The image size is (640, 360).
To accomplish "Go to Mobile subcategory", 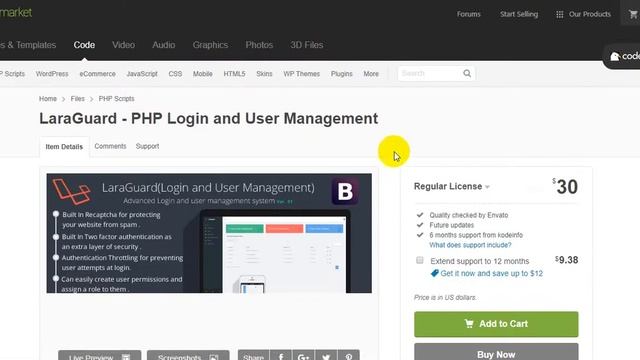I will point(202,74).
